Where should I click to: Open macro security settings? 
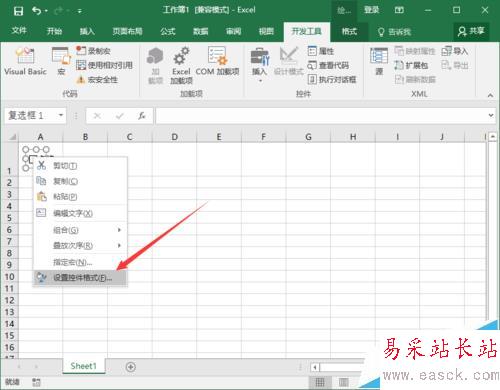(x=97, y=80)
